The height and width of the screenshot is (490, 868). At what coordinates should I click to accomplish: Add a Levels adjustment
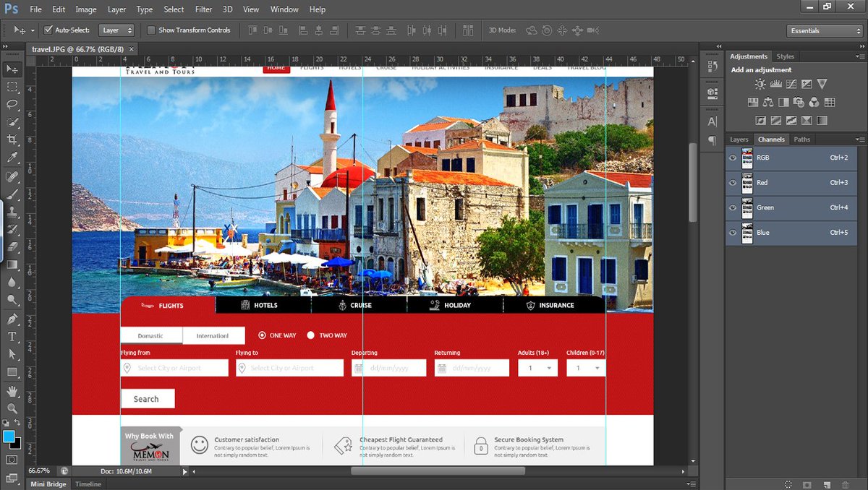pos(775,85)
